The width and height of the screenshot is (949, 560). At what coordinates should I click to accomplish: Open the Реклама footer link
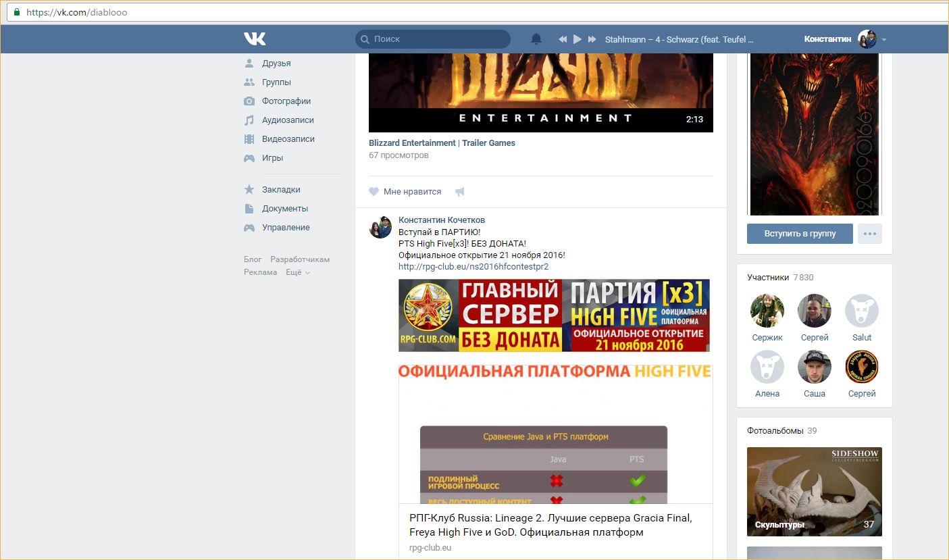(261, 272)
